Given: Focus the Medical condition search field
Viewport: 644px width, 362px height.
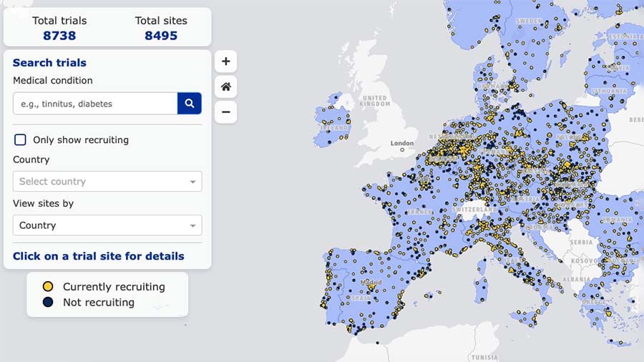Looking at the screenshot, I should (x=95, y=104).
